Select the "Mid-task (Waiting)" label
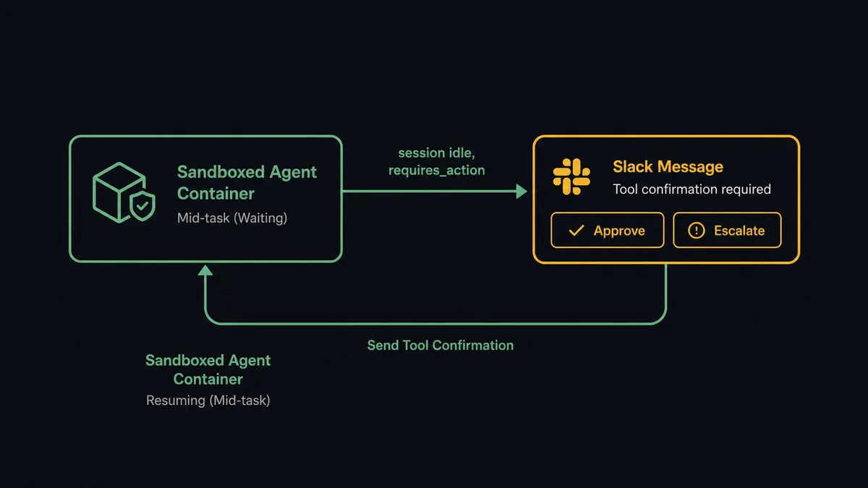This screenshot has height=488, width=868. pyautogui.click(x=232, y=218)
